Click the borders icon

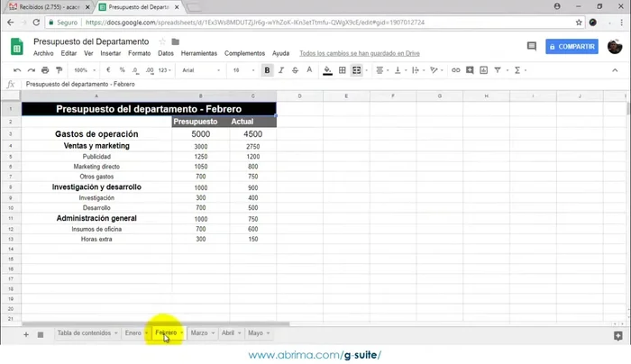(x=342, y=69)
